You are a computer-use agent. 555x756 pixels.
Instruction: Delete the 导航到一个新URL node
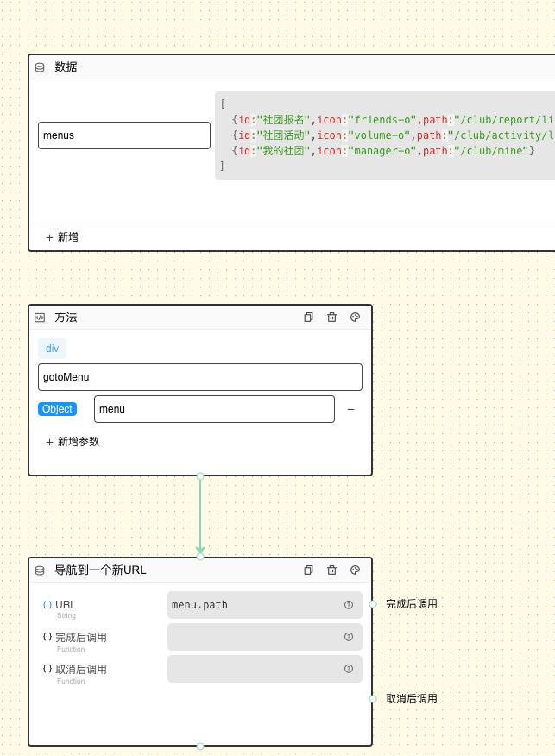click(331, 570)
